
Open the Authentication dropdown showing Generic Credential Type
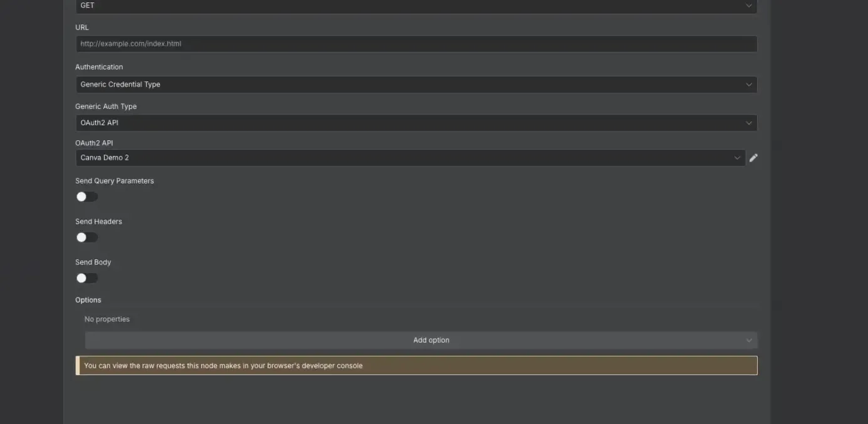(416, 85)
